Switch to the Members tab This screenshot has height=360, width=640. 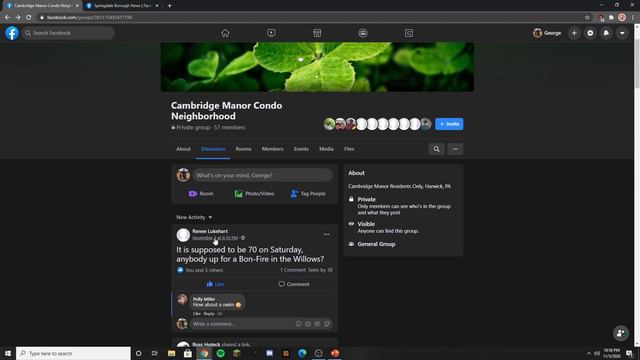point(272,149)
